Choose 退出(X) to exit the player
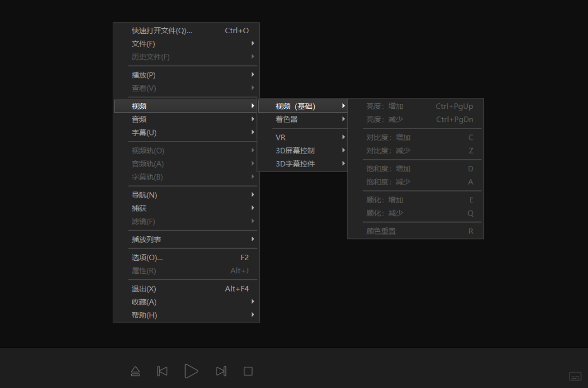The width and height of the screenshot is (588, 388). pos(186,288)
